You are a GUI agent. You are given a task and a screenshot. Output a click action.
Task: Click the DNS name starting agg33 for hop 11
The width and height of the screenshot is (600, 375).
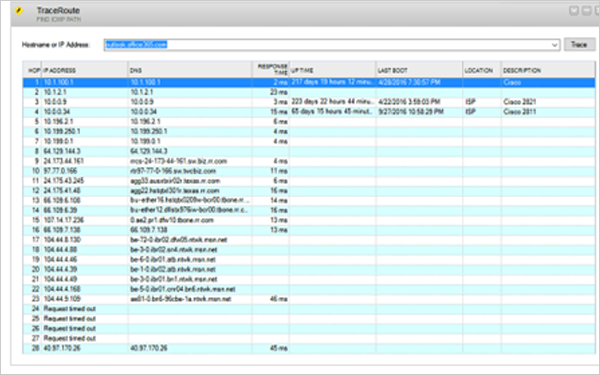click(175, 181)
